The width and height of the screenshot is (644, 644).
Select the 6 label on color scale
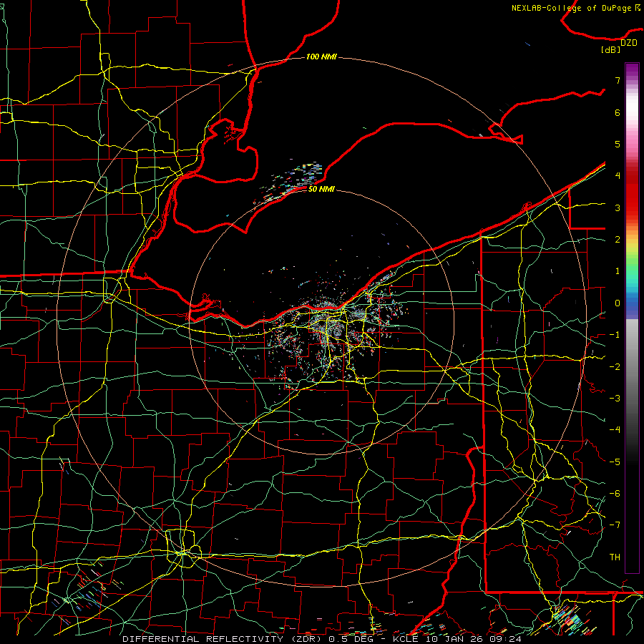coord(618,112)
